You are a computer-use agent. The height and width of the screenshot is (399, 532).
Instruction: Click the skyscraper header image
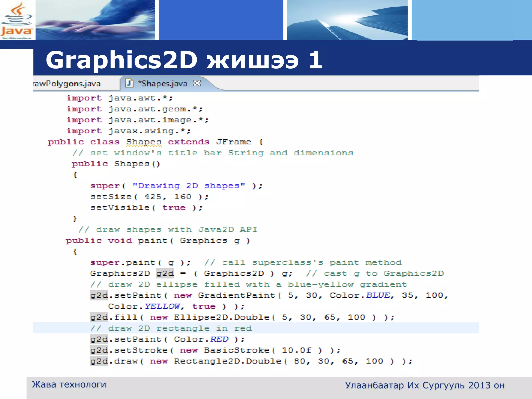(347, 20)
